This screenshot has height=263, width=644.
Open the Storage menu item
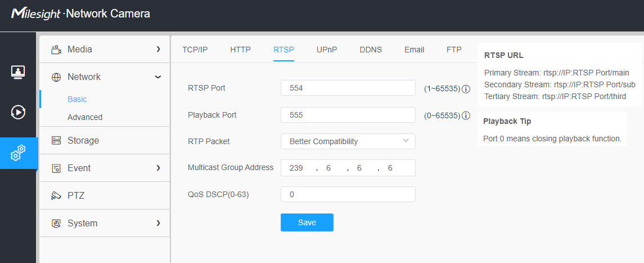click(x=104, y=141)
